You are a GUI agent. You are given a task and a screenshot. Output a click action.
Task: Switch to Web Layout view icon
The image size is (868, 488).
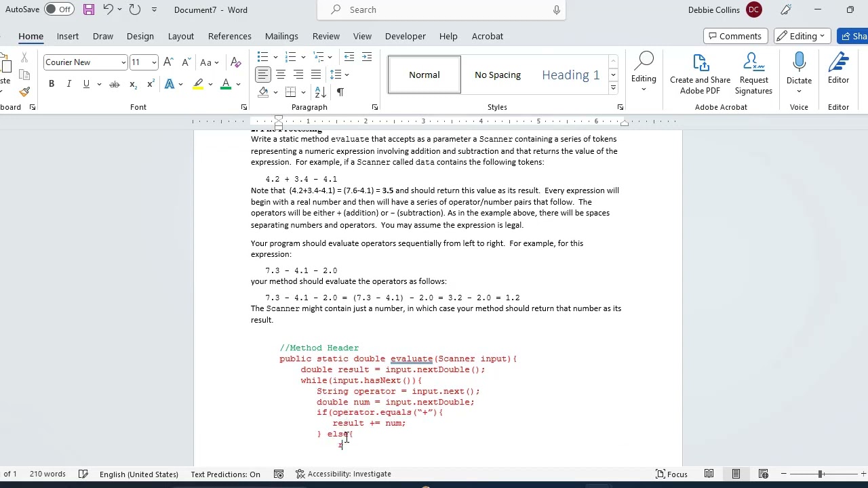point(763,474)
